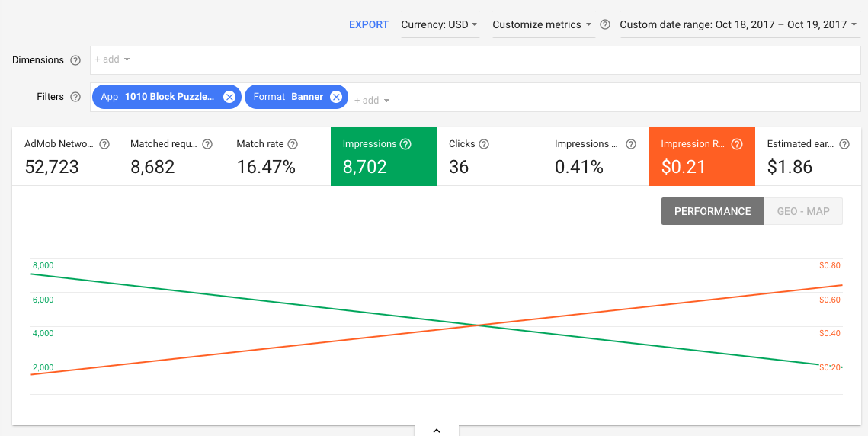This screenshot has width=868, height=436.
Task: Click the $0.80 axis label
Action: 830,265
